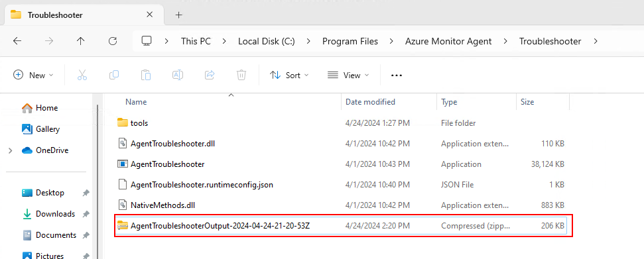
Task: Open the See more ellipsis menu
Action: tap(397, 75)
